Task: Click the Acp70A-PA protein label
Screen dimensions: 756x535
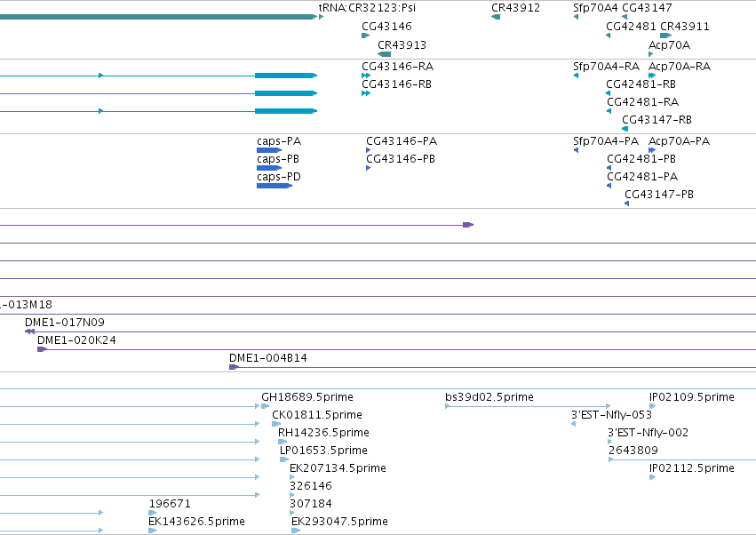Action: tap(679, 141)
